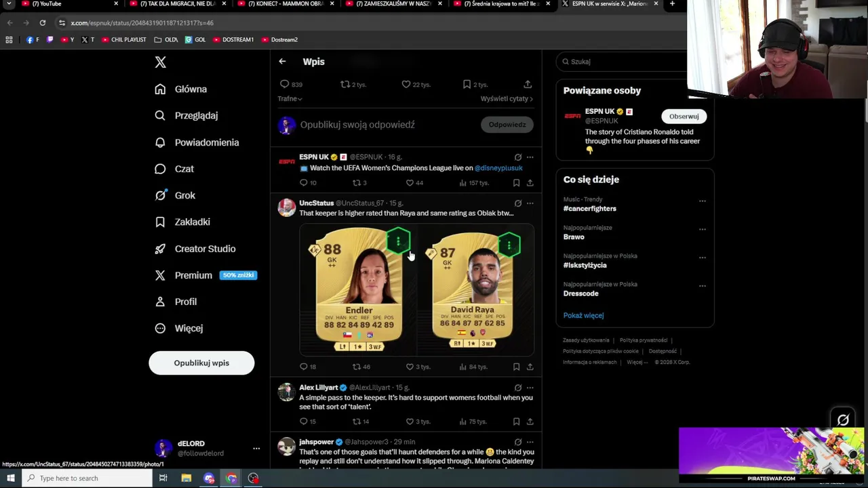Image resolution: width=868 pixels, height=488 pixels.
Task: Open options for Dresscode trend
Action: tap(703, 285)
